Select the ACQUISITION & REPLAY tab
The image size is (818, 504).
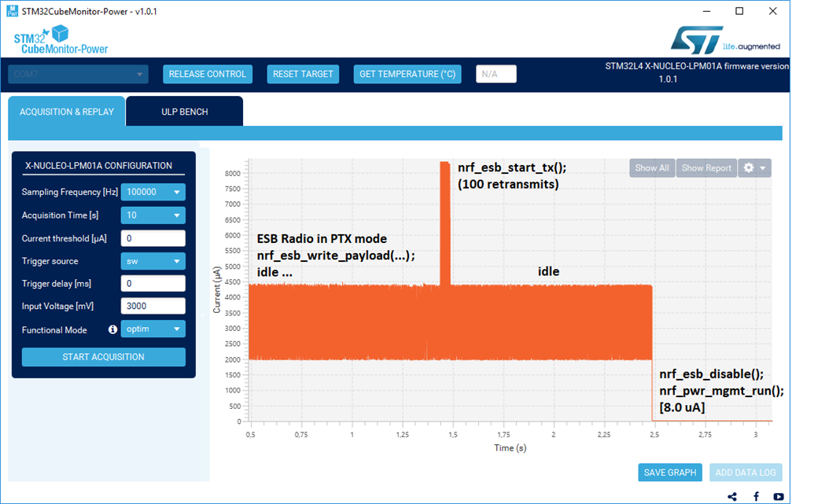click(67, 112)
